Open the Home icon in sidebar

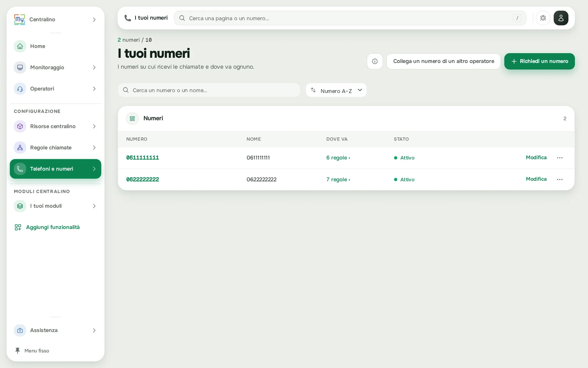tap(20, 46)
